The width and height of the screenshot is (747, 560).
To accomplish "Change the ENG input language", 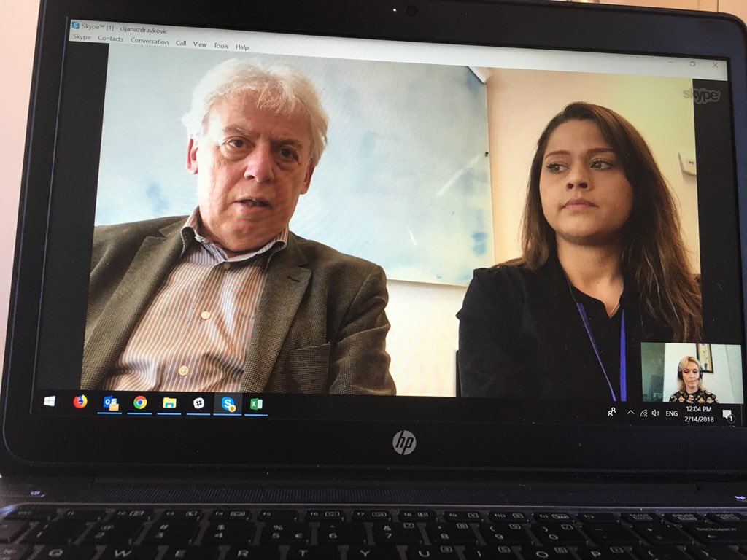I will 672,414.
